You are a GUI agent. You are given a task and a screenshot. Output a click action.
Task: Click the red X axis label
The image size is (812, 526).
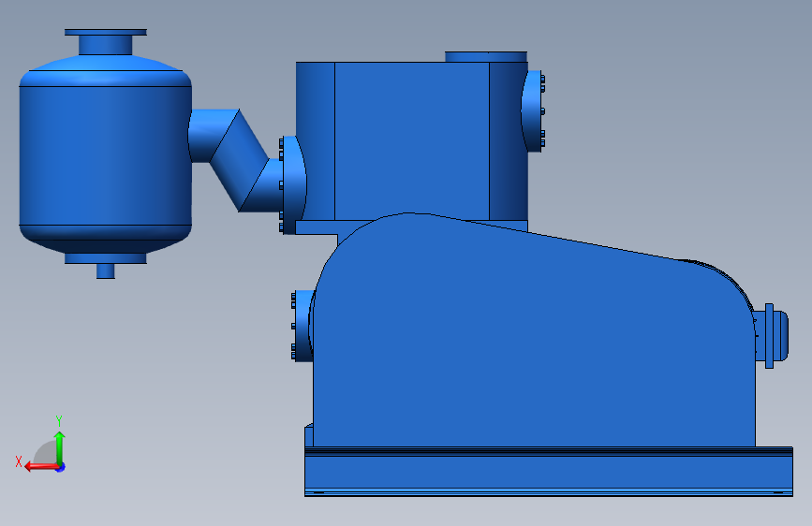click(19, 461)
